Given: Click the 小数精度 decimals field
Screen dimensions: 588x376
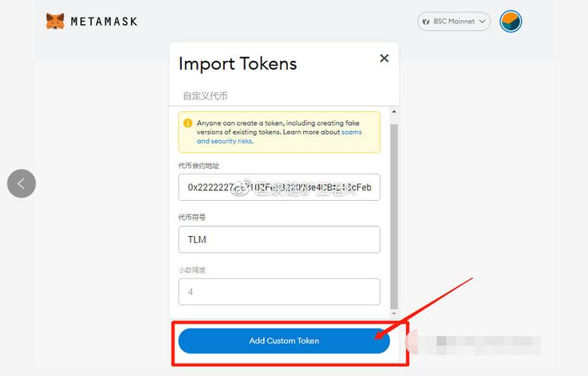Looking at the screenshot, I should click(x=279, y=292).
